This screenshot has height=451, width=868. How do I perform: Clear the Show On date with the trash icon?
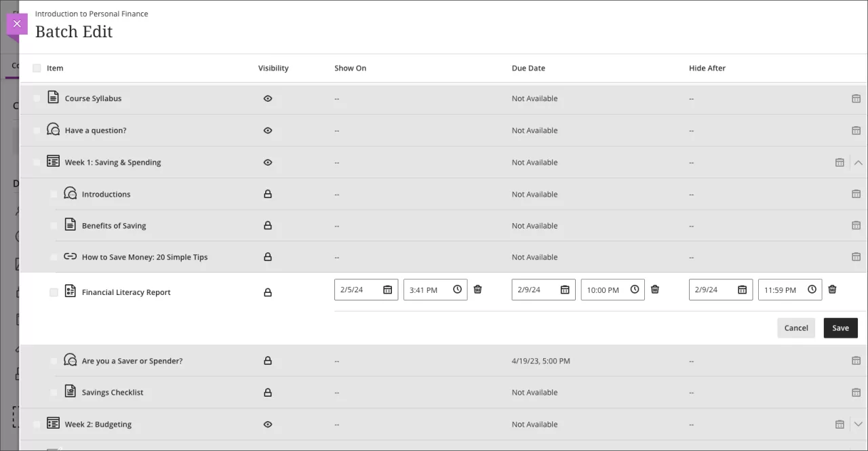[x=477, y=290]
